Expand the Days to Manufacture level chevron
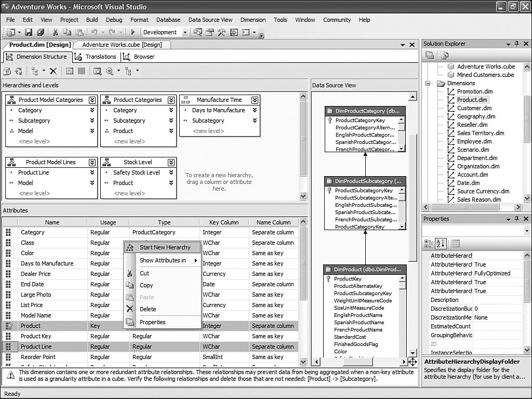Screen dimensions: 532x399 255,110
